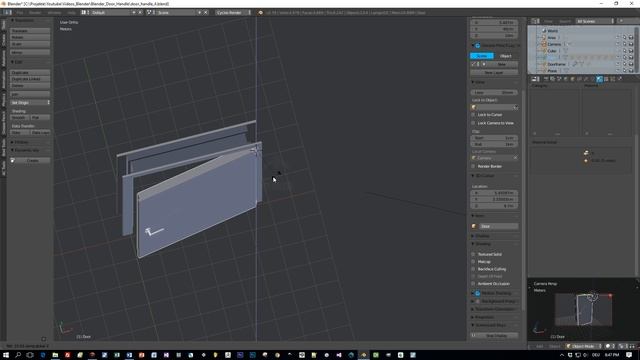
Task: Click the Info editor type icon
Action: tap(7, 13)
